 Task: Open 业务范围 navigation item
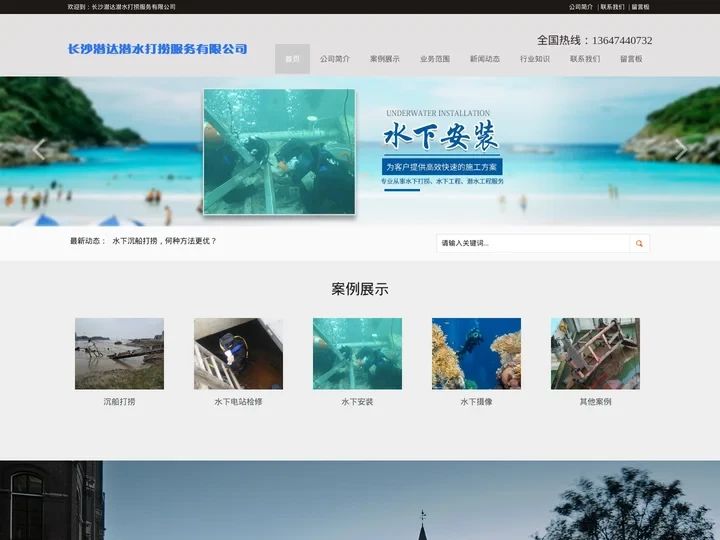point(435,59)
